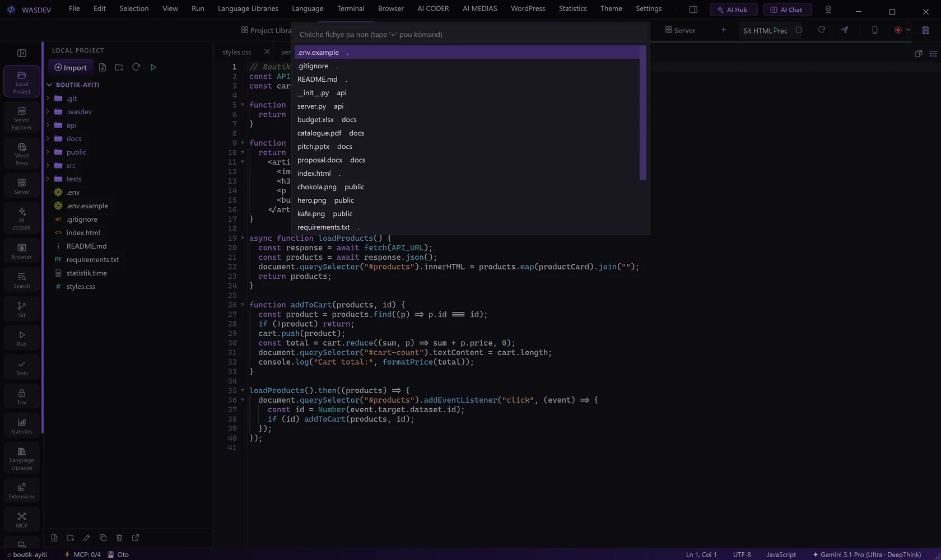This screenshot has width=941, height=560.
Task: Open the Extensions sidebar panel
Action: tap(21, 491)
